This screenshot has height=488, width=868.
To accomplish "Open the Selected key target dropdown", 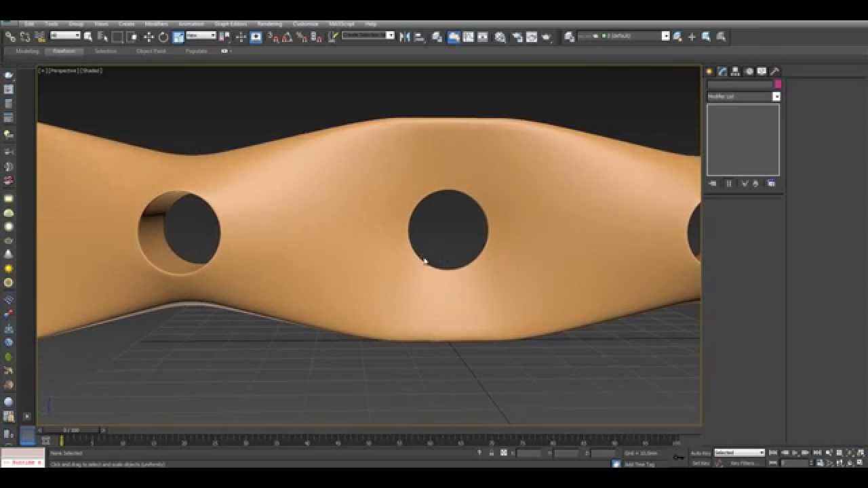I will click(x=739, y=453).
